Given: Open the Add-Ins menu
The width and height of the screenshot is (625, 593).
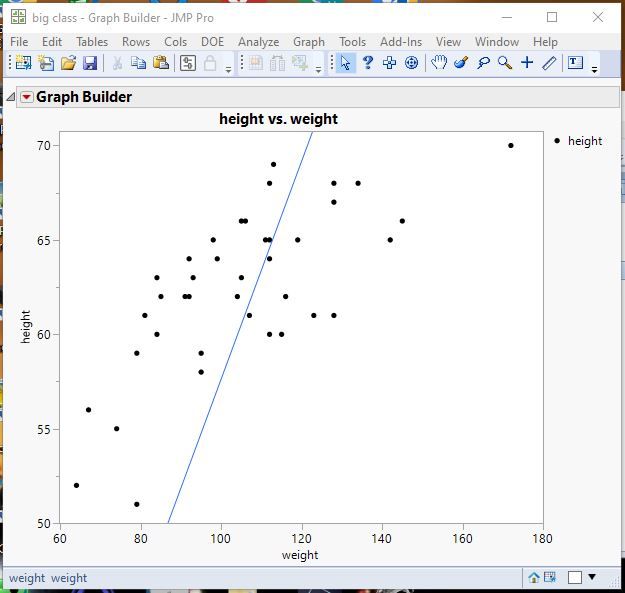Looking at the screenshot, I should [401, 42].
